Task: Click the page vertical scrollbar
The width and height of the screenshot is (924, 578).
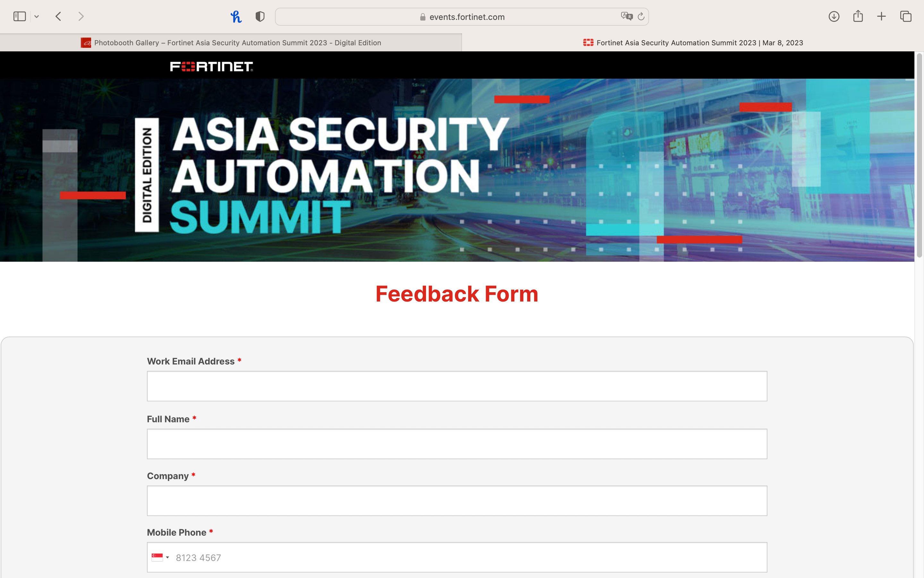Action: (x=920, y=155)
